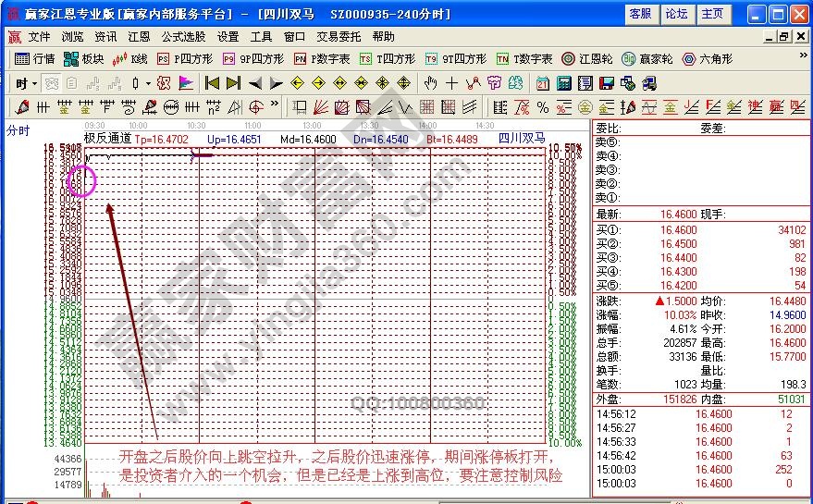Click the calendar date icon
813x504 pixels.
click(542, 83)
